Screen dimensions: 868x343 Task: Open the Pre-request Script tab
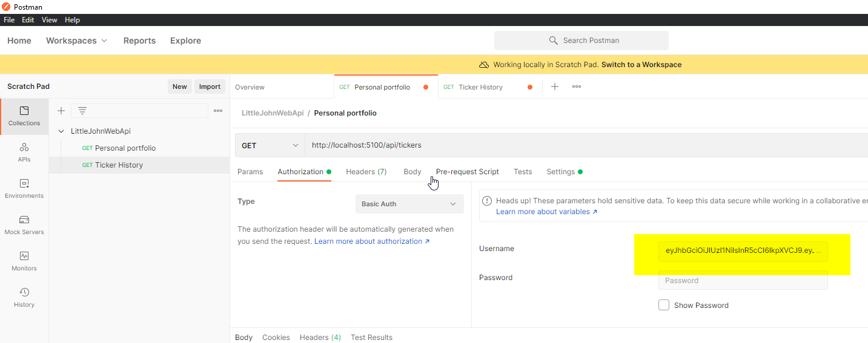(x=468, y=172)
